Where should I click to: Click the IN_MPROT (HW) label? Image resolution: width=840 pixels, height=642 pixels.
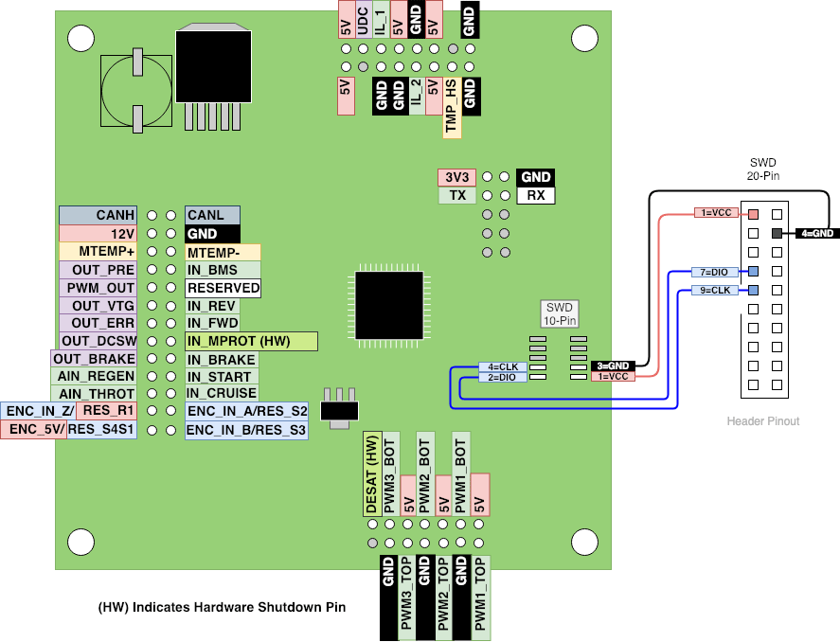coord(251,341)
